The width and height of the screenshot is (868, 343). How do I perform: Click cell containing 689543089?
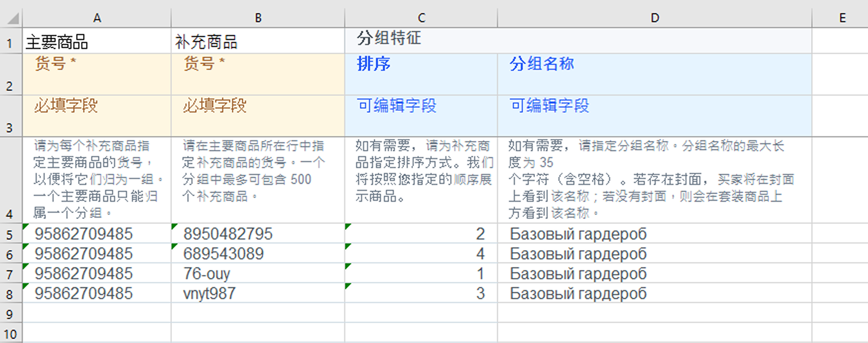(223, 254)
